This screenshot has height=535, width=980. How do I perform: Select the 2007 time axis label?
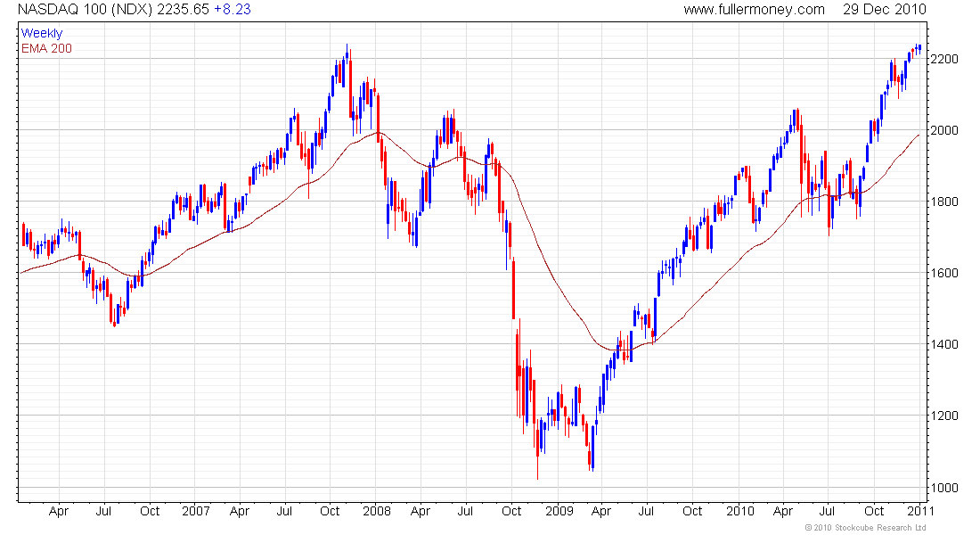coord(196,511)
